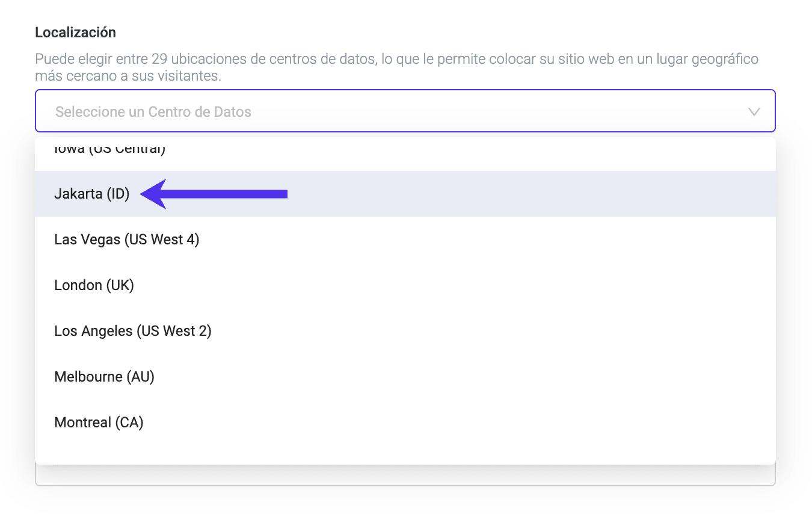Pick the London (UK) option
The image size is (812, 514).
pos(94,285)
